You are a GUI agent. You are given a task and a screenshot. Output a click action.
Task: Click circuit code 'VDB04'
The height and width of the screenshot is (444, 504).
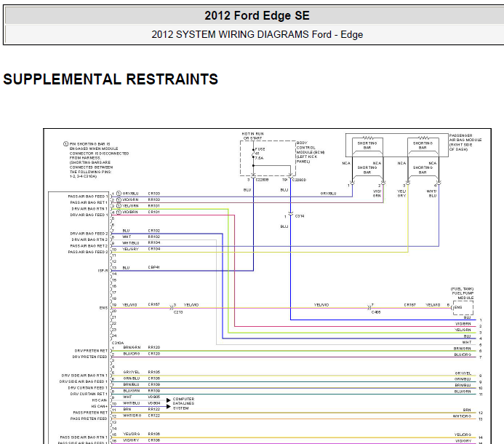pyautogui.click(x=154, y=403)
